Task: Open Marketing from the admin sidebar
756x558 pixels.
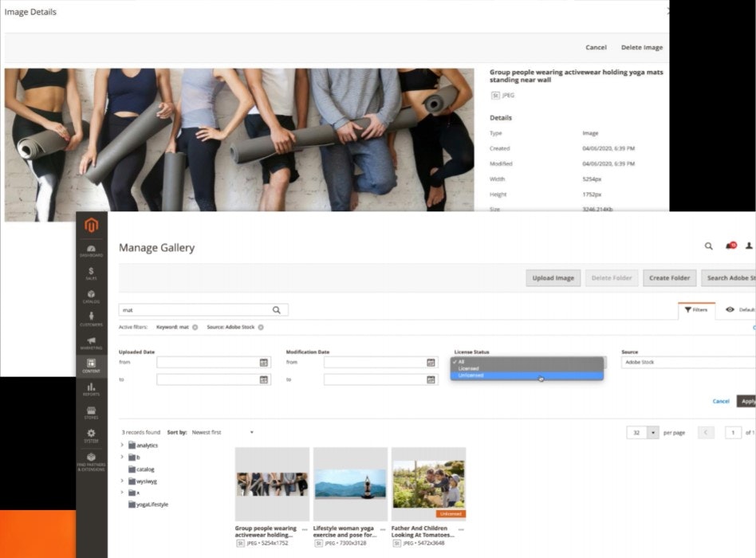Action: pos(91,343)
